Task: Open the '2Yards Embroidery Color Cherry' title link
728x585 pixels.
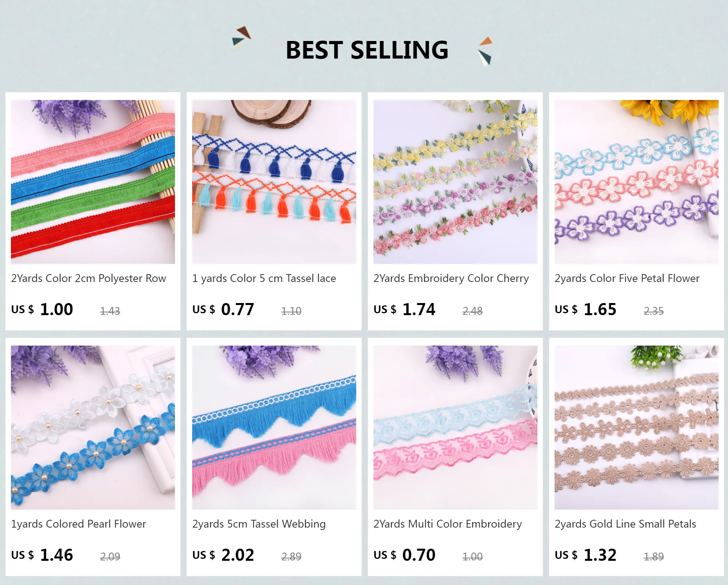Action: click(x=451, y=278)
